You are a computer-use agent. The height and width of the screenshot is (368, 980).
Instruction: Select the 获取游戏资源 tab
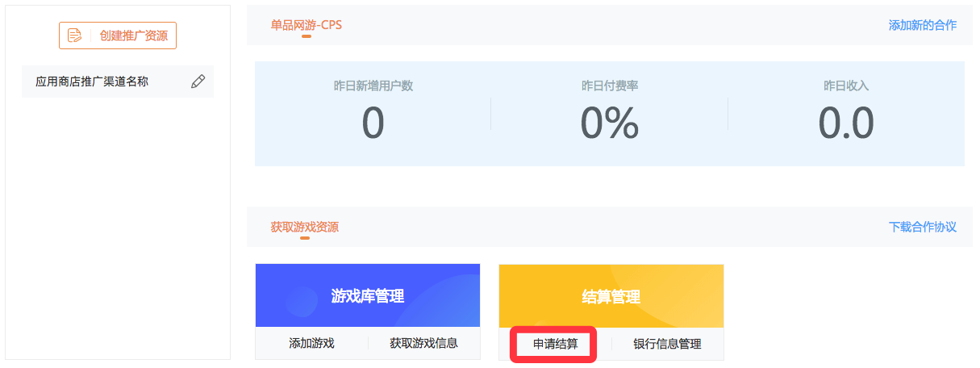305,227
